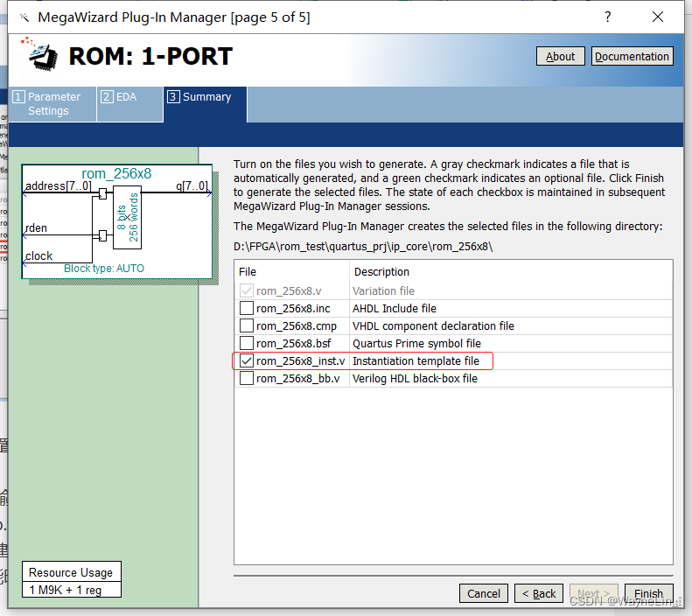Open the Documentation button
The width and height of the screenshot is (692, 616).
pos(632,57)
